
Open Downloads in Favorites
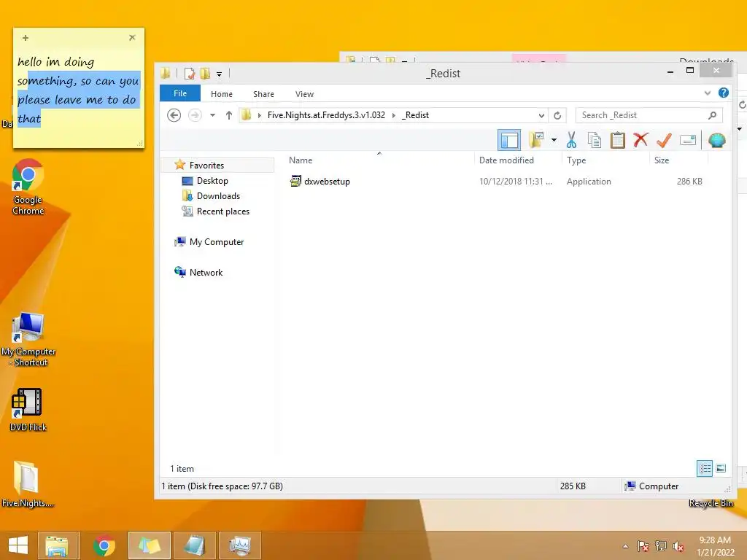(217, 196)
